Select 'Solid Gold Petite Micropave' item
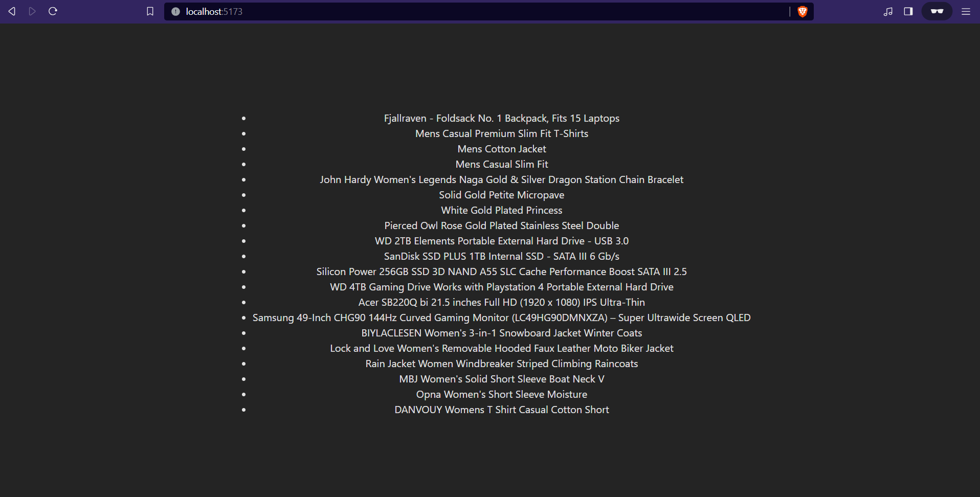Viewport: 980px width, 497px height. pos(502,195)
